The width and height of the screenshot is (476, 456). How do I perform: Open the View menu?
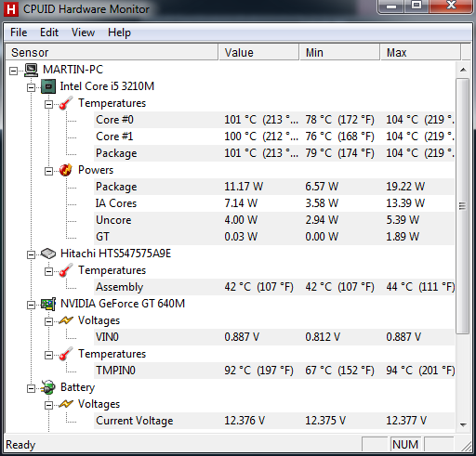[x=83, y=33]
